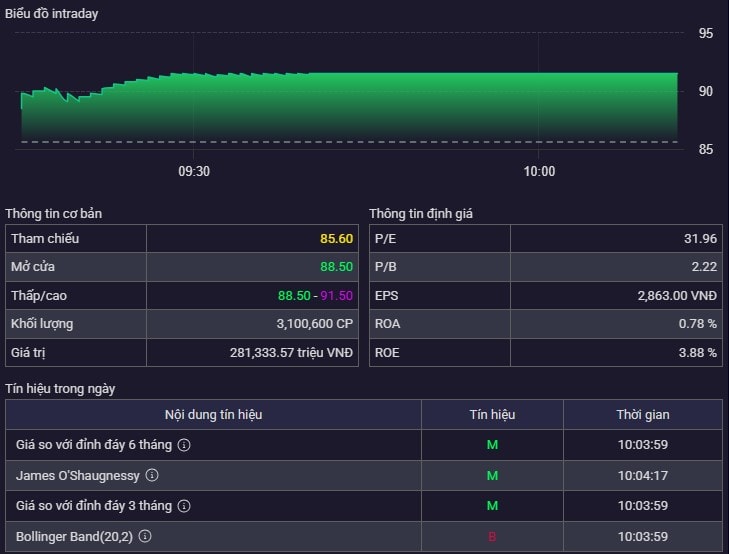Click info icon next to 6 tháng signal
The height and width of the screenshot is (554, 729).
click(184, 445)
